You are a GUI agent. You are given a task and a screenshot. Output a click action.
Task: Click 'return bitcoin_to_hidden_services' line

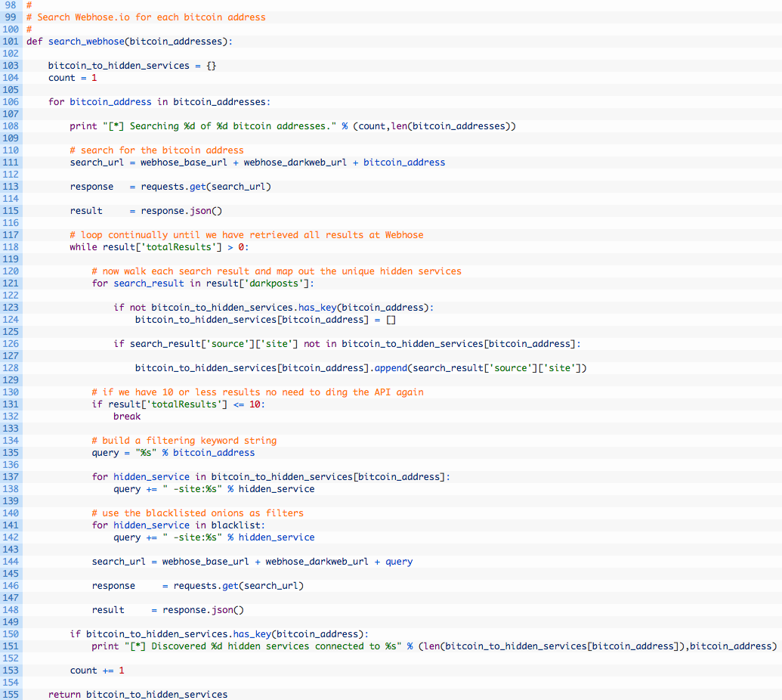(138, 695)
